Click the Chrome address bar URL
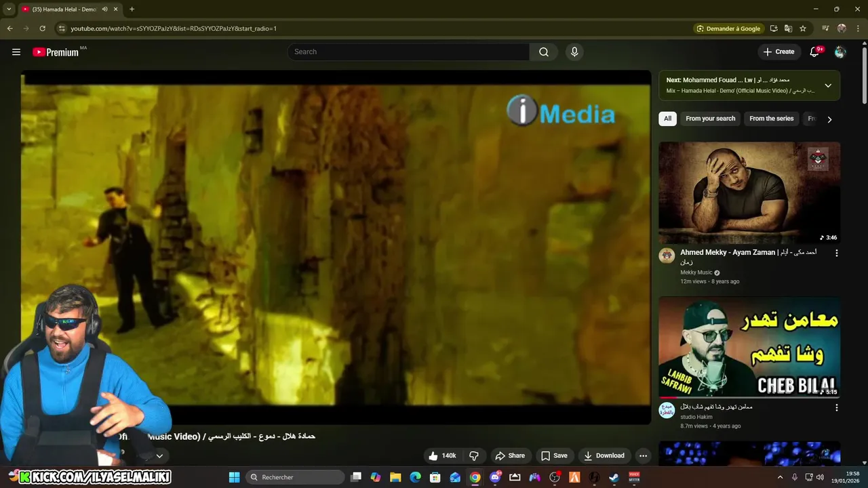Screen dimensions: 868x488 174,28
